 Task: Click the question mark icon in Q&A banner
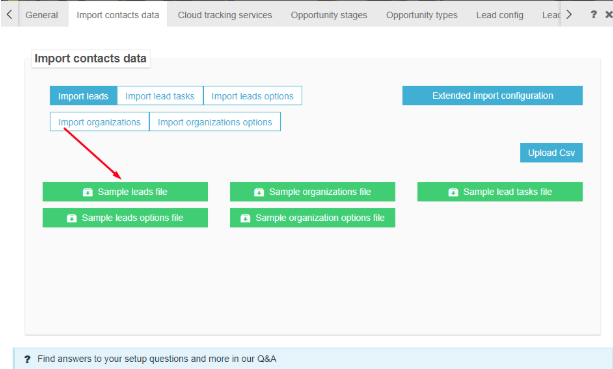27,359
